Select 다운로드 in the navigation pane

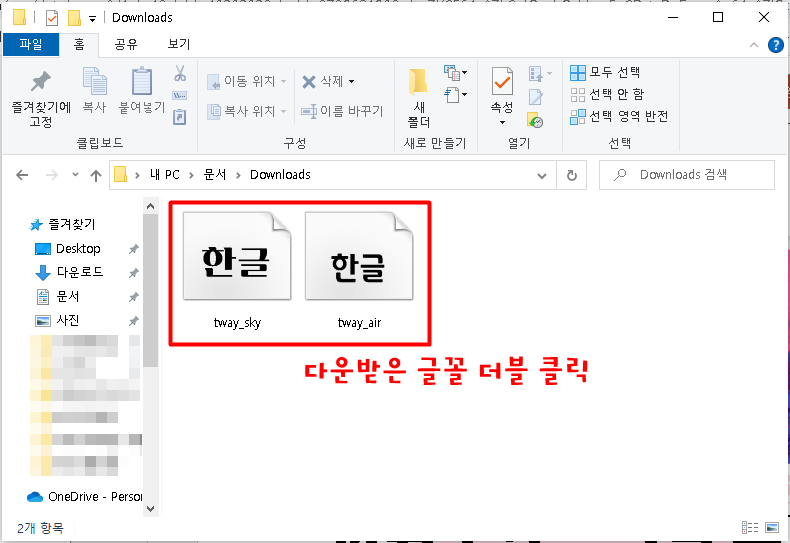(x=80, y=273)
